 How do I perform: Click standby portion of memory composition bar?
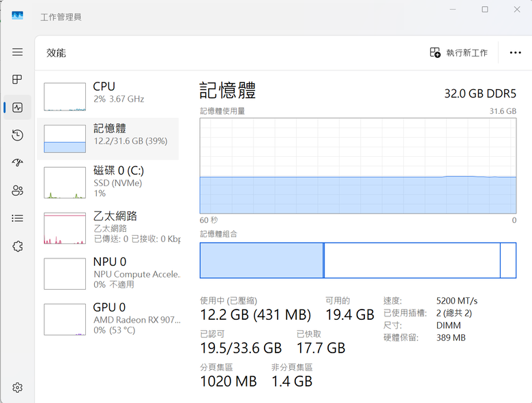click(412, 260)
